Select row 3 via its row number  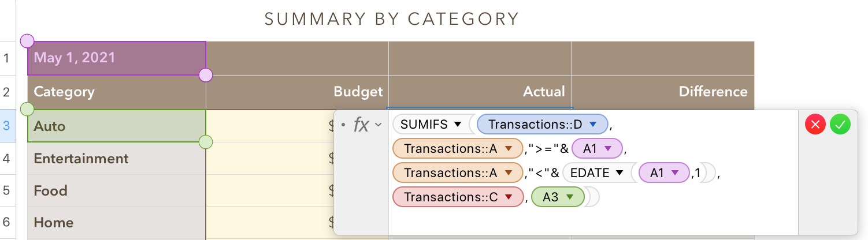[7, 126]
